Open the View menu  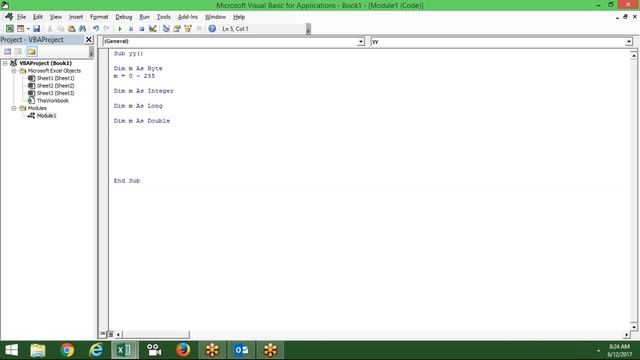(56, 17)
